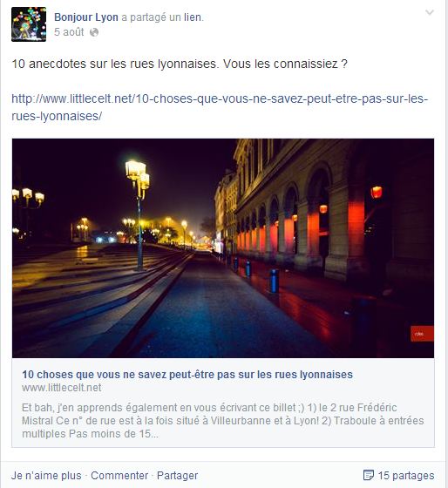The width and height of the screenshot is (448, 488).
Task: Click the 'rues-lyonnaises/' ending of the URL
Action: coord(57,116)
